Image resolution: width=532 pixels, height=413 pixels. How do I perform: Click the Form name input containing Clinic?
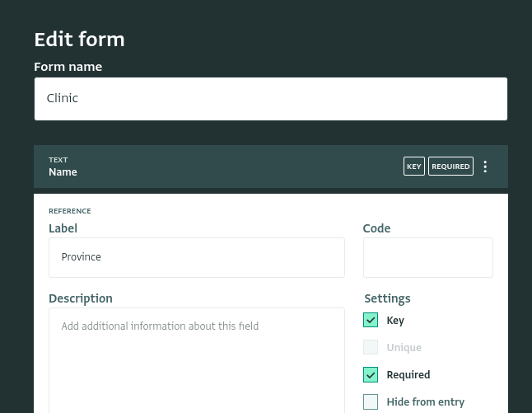click(x=271, y=99)
